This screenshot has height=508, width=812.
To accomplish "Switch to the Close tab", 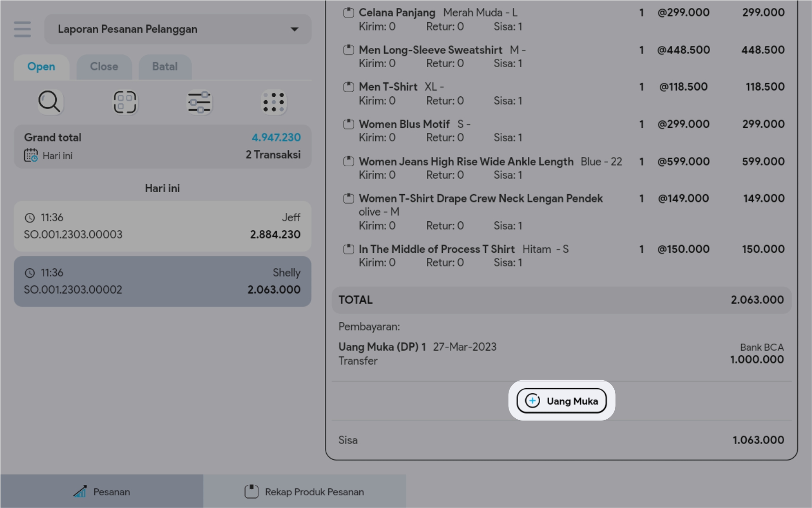I will tap(104, 67).
